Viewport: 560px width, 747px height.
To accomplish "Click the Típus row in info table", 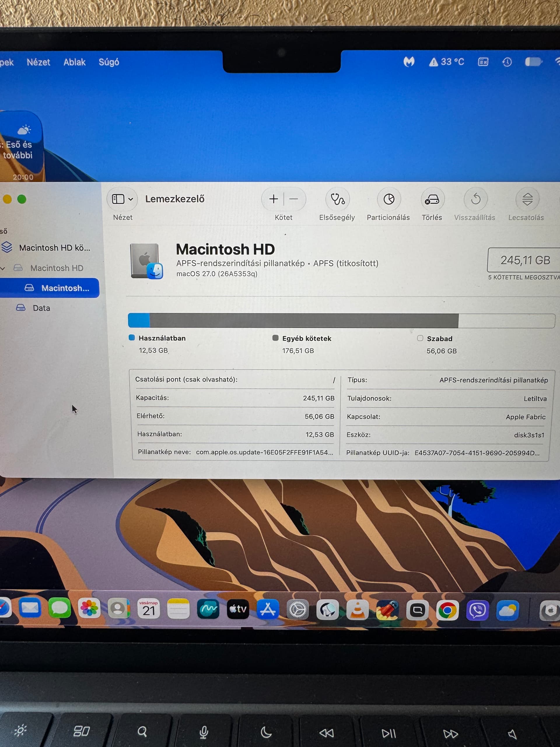I will (x=448, y=380).
